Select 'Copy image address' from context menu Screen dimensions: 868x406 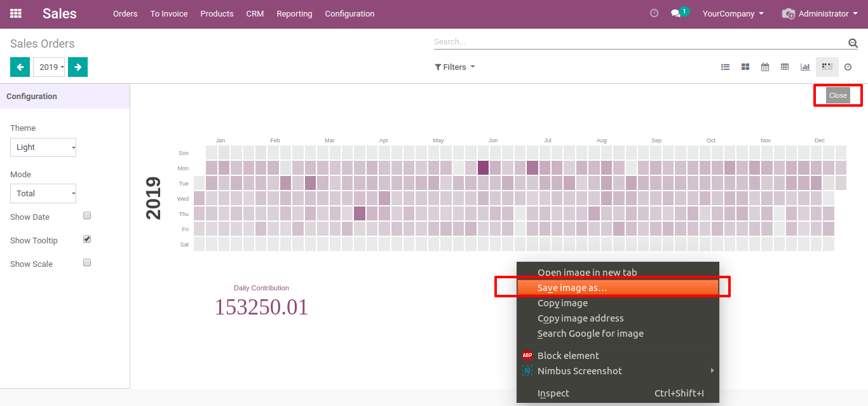coord(580,318)
